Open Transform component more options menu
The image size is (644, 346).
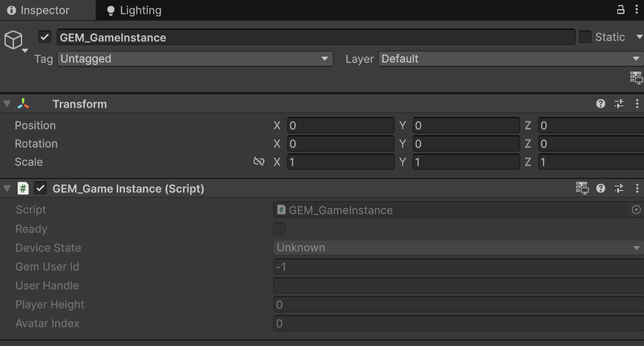(x=637, y=104)
